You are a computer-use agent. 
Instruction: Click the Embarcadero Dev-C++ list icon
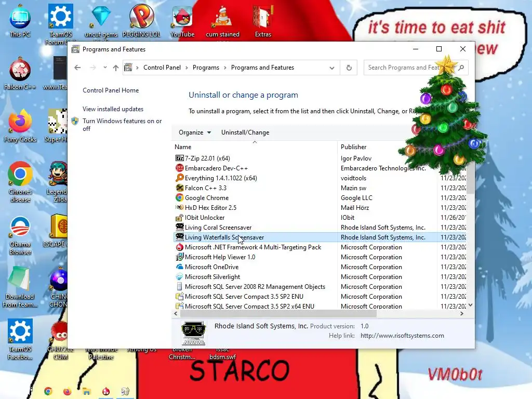179,168
